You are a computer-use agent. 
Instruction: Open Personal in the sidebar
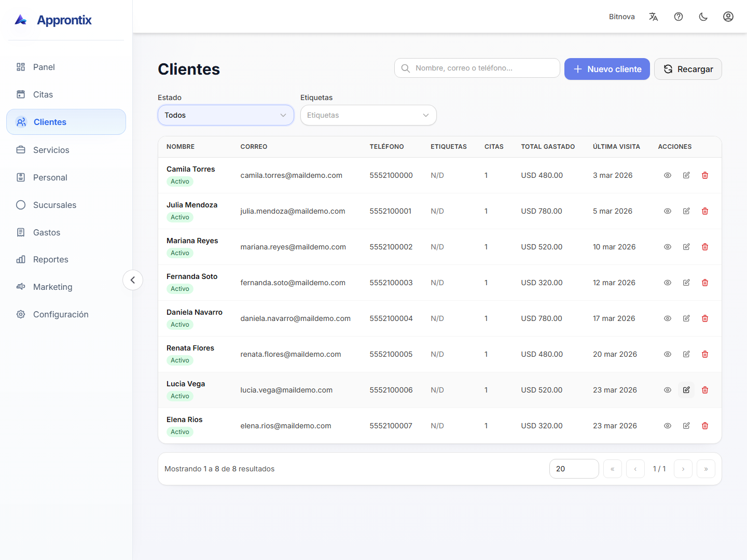click(x=66, y=177)
